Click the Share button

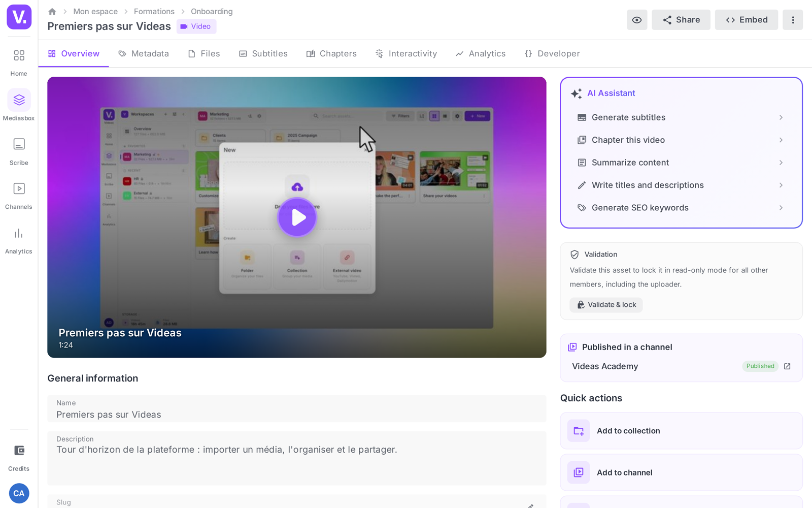[x=681, y=20]
